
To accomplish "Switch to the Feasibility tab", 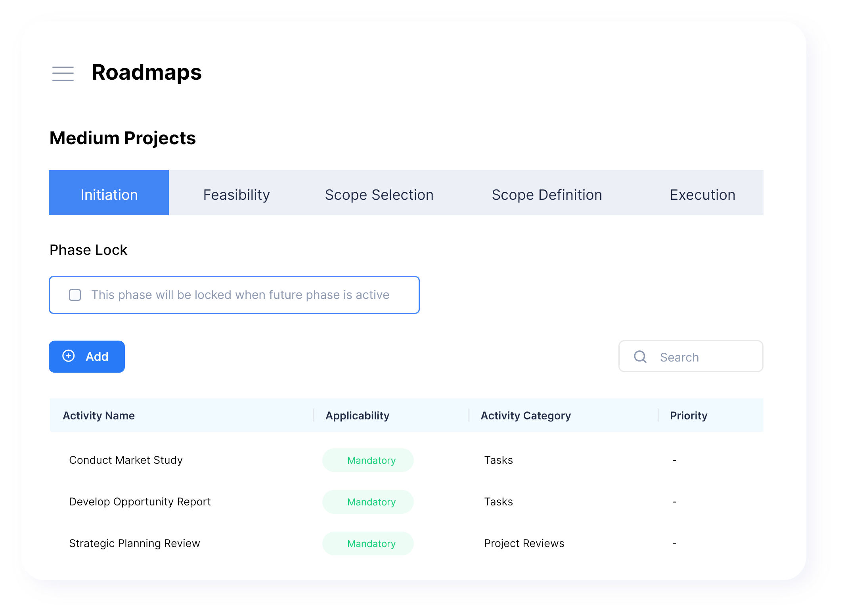I will pos(236,195).
